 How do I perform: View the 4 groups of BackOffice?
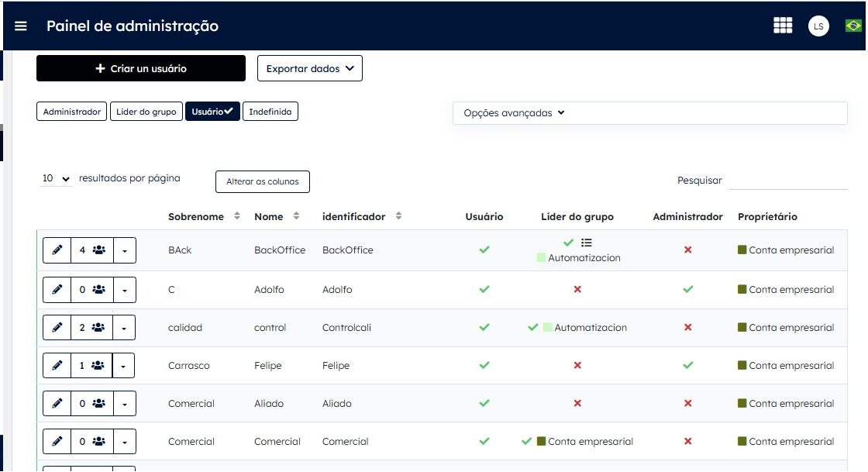[92, 250]
